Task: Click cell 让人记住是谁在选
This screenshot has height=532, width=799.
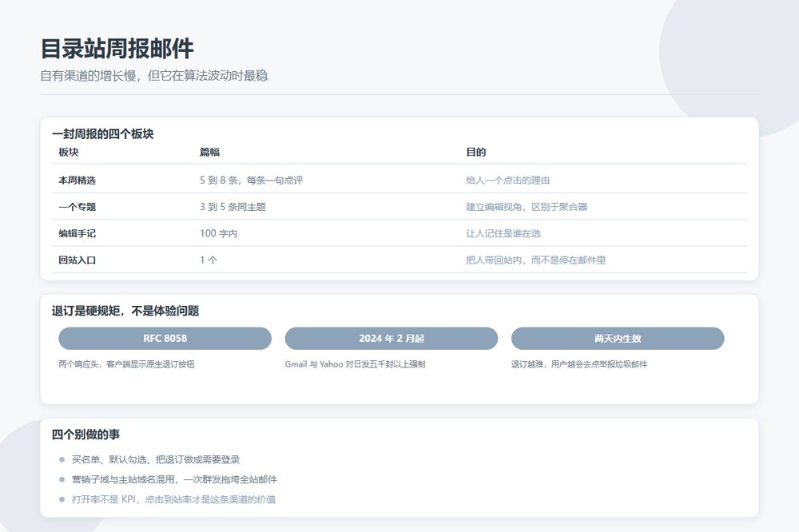Action: point(503,233)
